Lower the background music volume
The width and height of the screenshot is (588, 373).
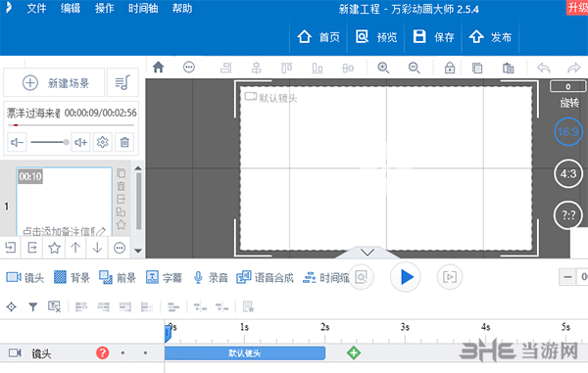[x=17, y=142]
